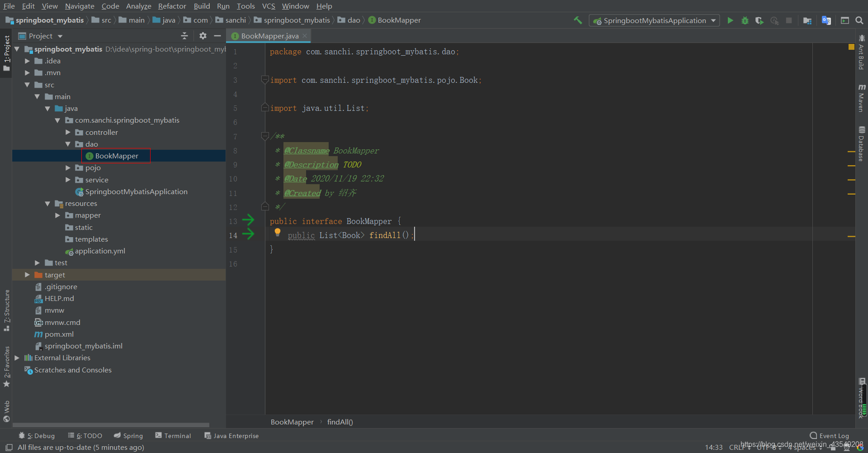868x453 pixels.
Task: Start debugging with the bug icon
Action: pyautogui.click(x=745, y=20)
